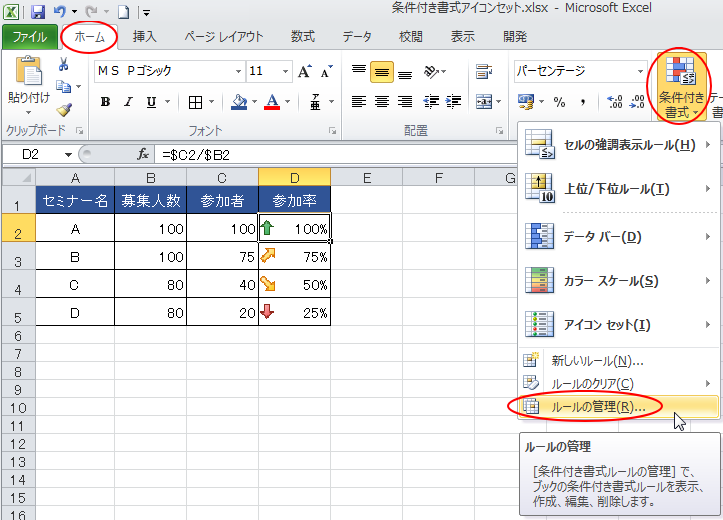This screenshot has width=723, height=520.
Task: Increase decimal places
Action: pyautogui.click(x=615, y=102)
